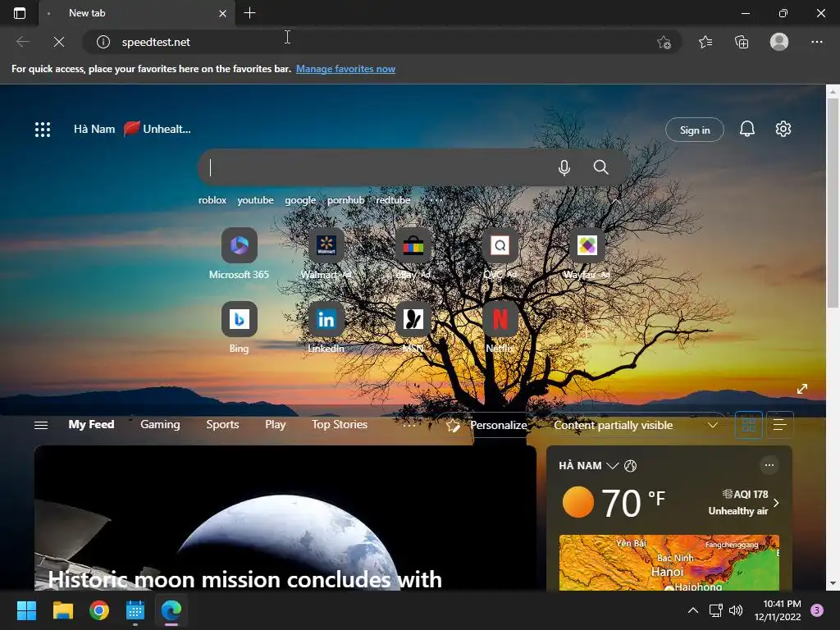Screen dimensions: 840x630
Task: Open the feed hamburger menu
Action: (41, 426)
